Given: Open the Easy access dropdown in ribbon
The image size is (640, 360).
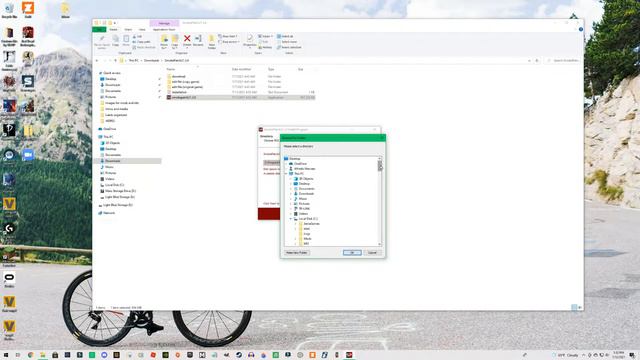Looking at the screenshot, I should (229, 42).
